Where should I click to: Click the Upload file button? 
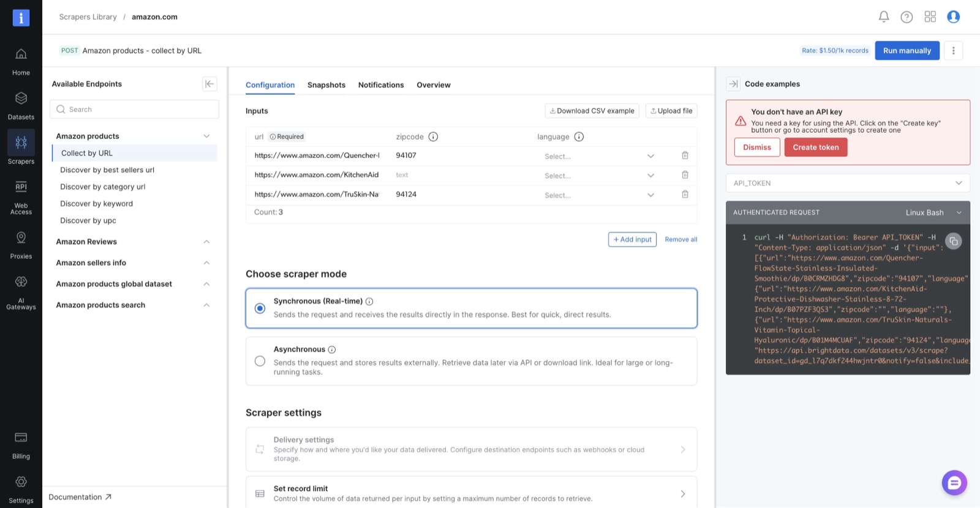(671, 111)
